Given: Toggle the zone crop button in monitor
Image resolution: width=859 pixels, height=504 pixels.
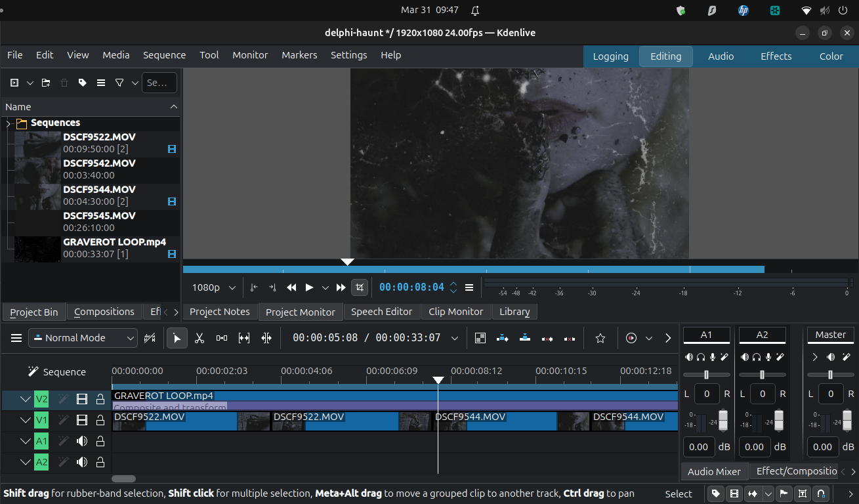Looking at the screenshot, I should 359,287.
